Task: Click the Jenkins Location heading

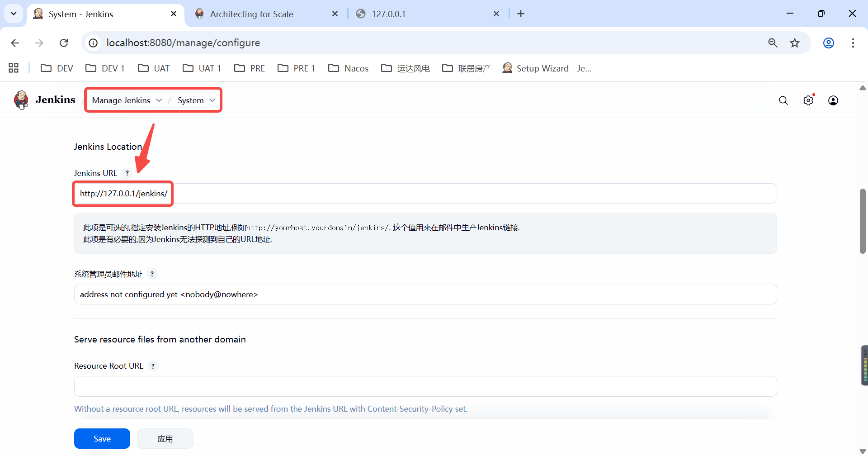Action: point(108,147)
